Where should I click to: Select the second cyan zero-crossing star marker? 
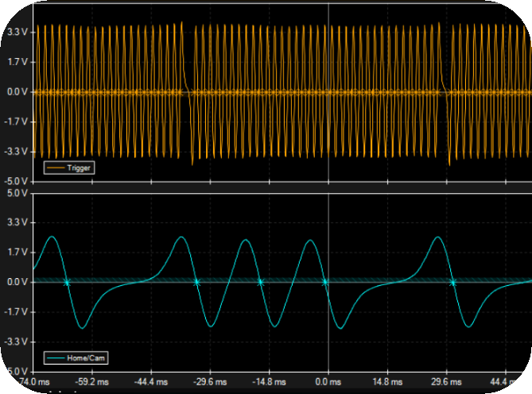(196, 282)
